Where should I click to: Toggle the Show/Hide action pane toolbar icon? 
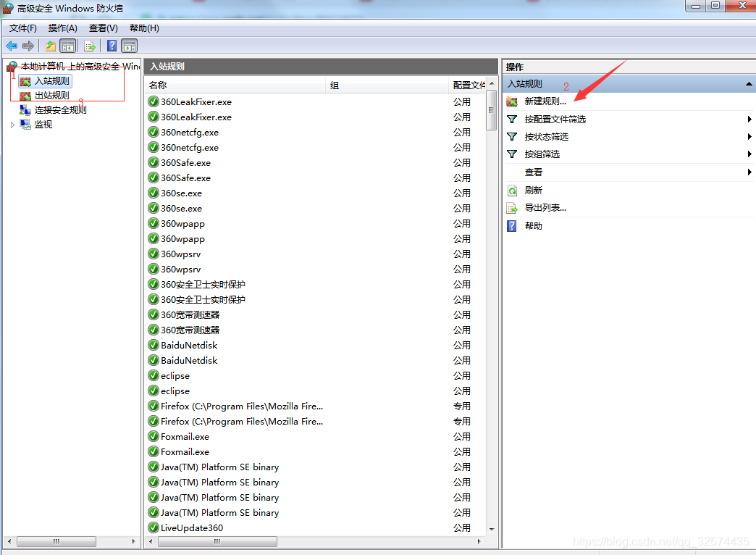point(129,46)
